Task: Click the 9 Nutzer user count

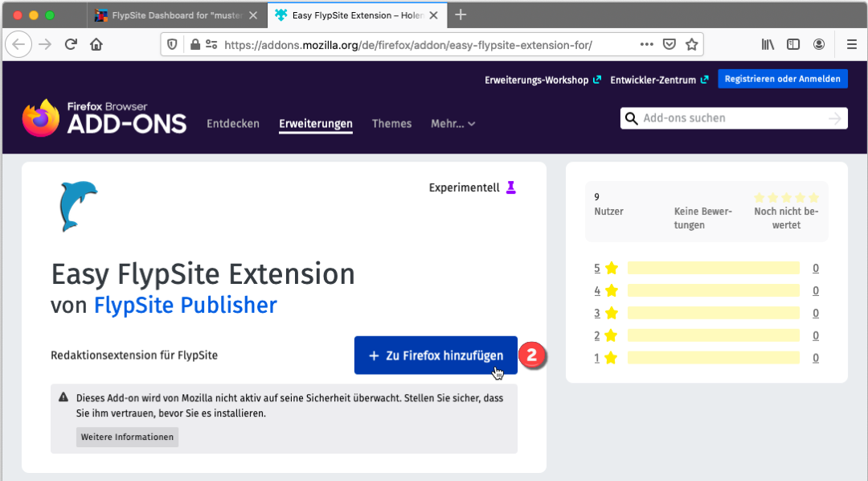Action: point(608,204)
